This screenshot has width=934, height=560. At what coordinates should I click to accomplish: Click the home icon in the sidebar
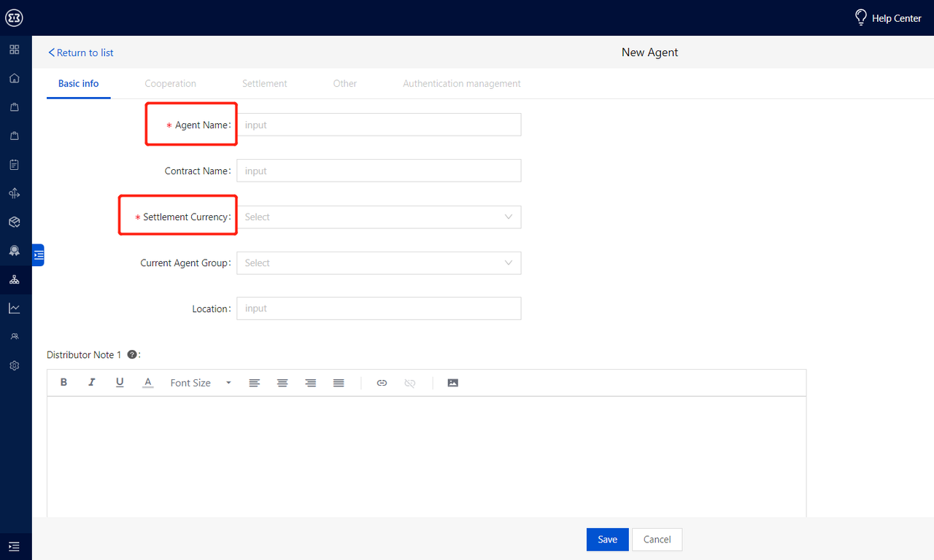pyautogui.click(x=14, y=79)
